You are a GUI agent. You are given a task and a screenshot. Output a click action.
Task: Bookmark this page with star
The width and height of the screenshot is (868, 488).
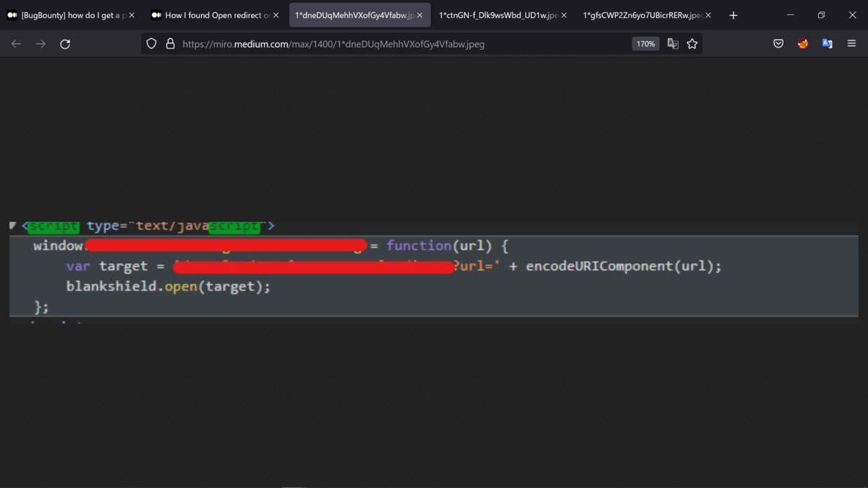click(x=692, y=44)
